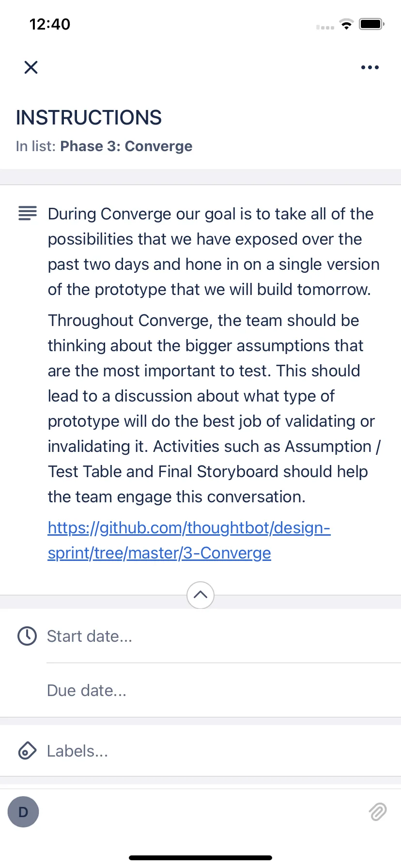The height and width of the screenshot is (868, 401).
Task: Tap the 12:40 clock in status bar
Action: [50, 24]
